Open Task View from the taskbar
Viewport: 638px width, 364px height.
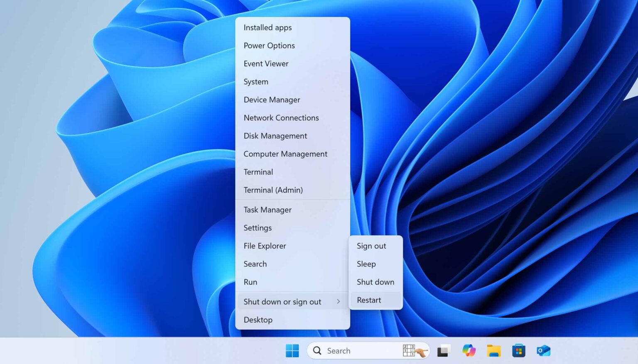[444, 351]
